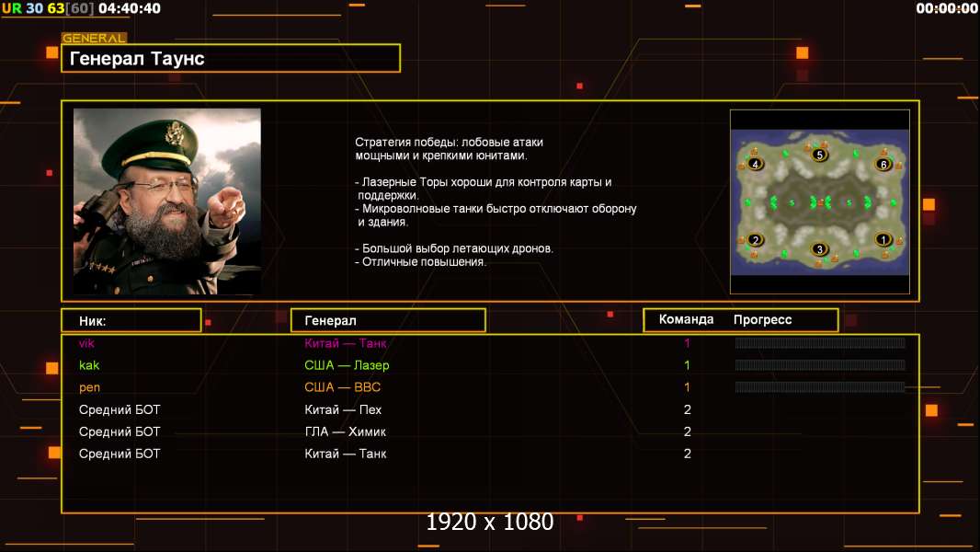Screen dimensions: 980x552
Task: Click team number for ГЛА — Химик bot
Action: click(x=687, y=431)
